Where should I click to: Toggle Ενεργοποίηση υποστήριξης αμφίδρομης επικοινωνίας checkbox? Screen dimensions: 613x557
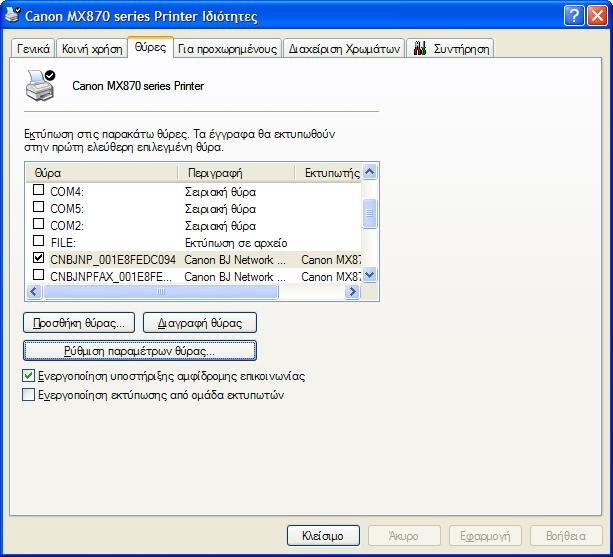tap(29, 376)
